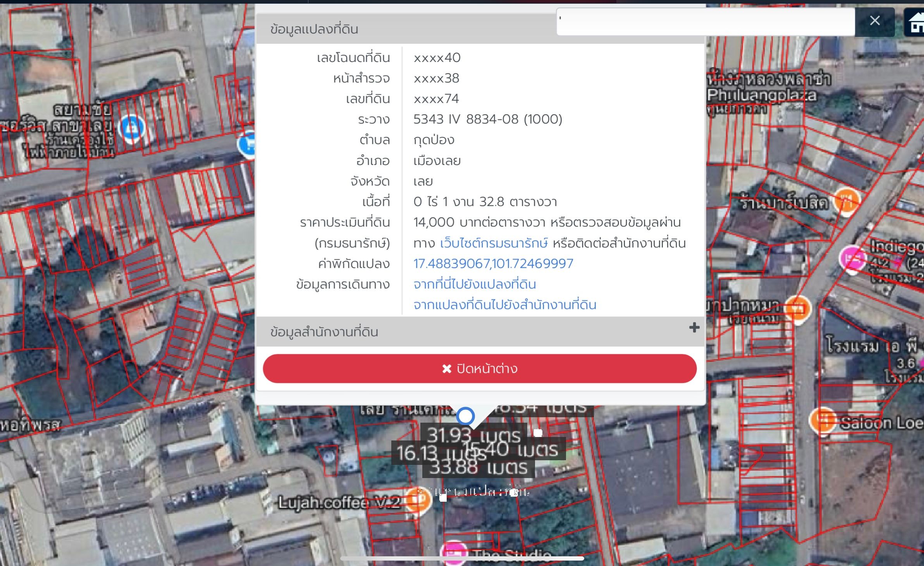Viewport: 924px width, 566px height.
Task: Click the home icon at top right
Action: pos(915,23)
